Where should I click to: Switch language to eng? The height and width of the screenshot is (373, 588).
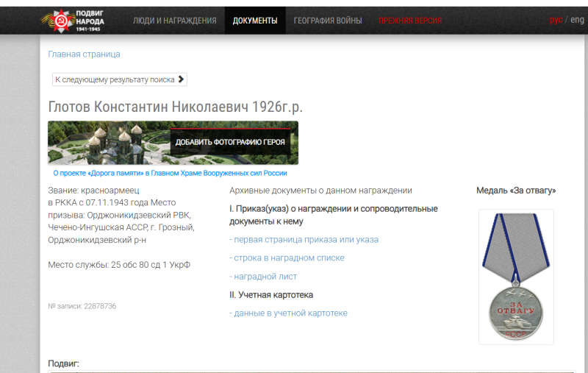[577, 20]
